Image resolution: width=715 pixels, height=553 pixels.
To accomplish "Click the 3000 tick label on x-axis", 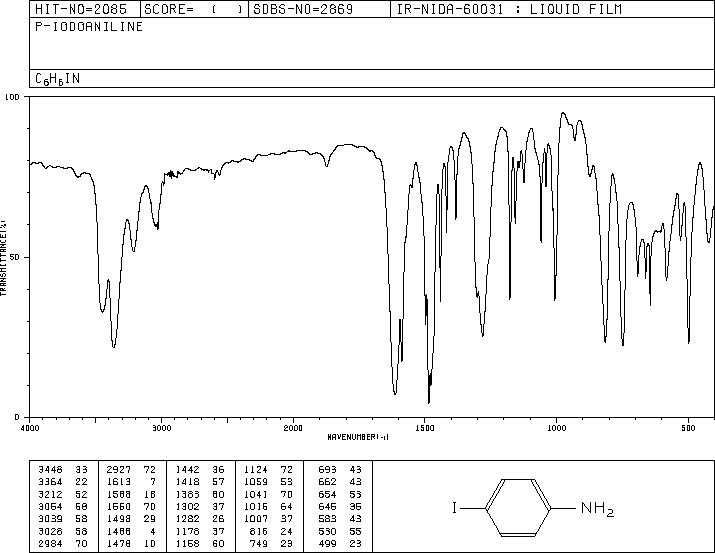I will [161, 428].
